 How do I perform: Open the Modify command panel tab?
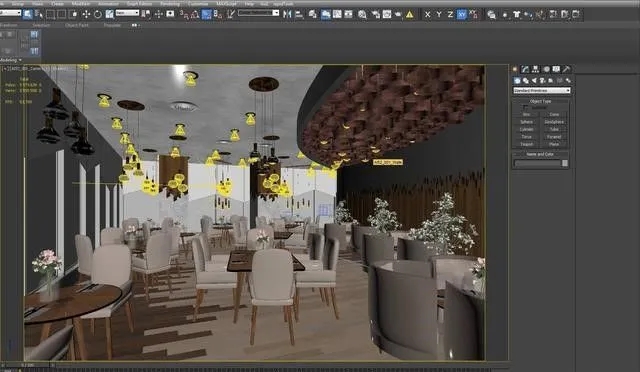(525, 69)
